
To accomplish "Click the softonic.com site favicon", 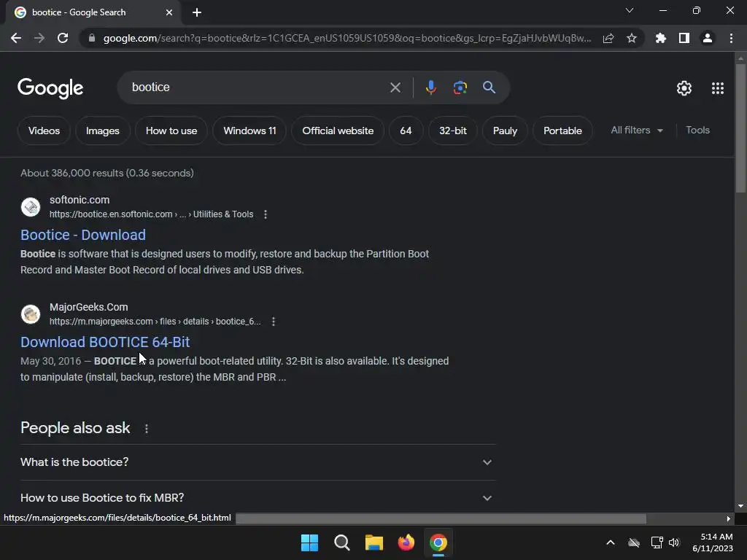I will 31,207.
